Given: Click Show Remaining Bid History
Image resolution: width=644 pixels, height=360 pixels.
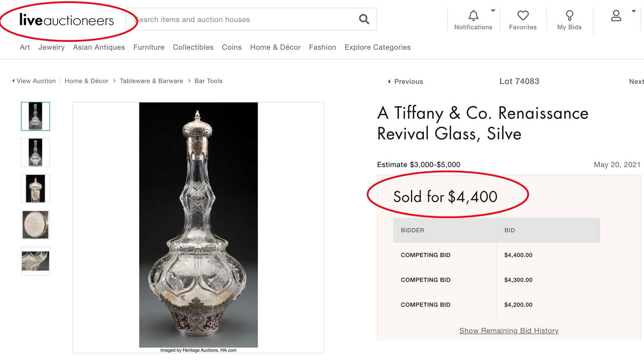Looking at the screenshot, I should pyautogui.click(x=508, y=330).
